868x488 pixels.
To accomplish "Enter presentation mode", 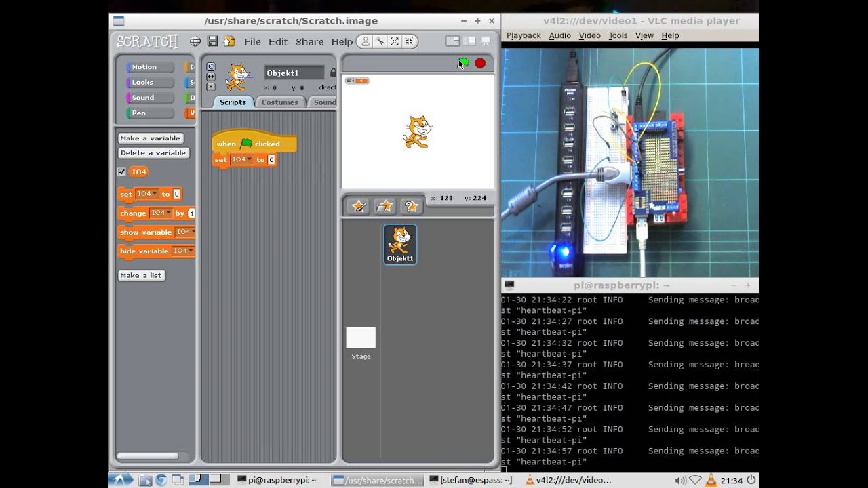I will pyautogui.click(x=486, y=41).
